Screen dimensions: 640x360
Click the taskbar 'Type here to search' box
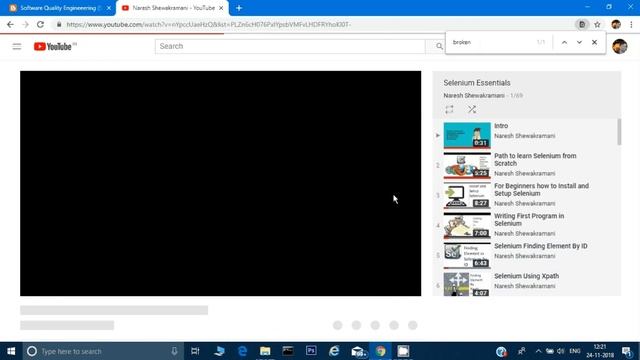(x=102, y=351)
